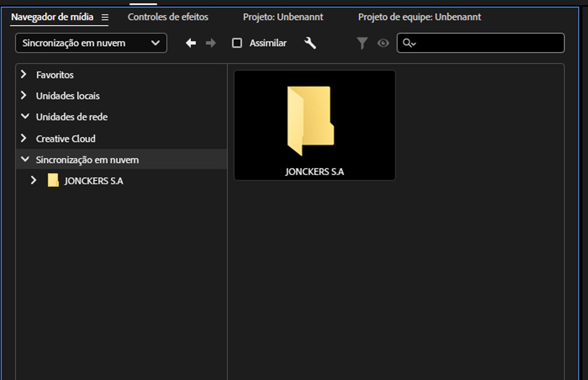588x380 pixels.
Task: Switch to the Navegador de mídia tab
Action: pyautogui.click(x=52, y=17)
